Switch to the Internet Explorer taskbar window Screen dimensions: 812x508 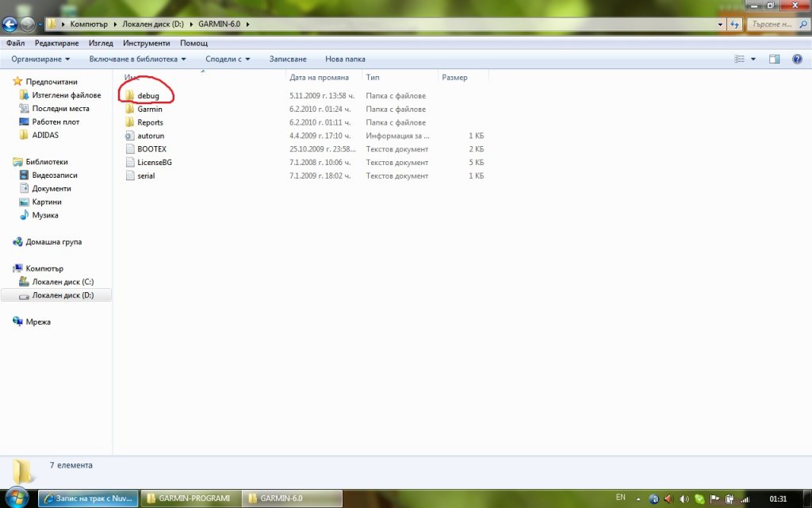click(89, 498)
